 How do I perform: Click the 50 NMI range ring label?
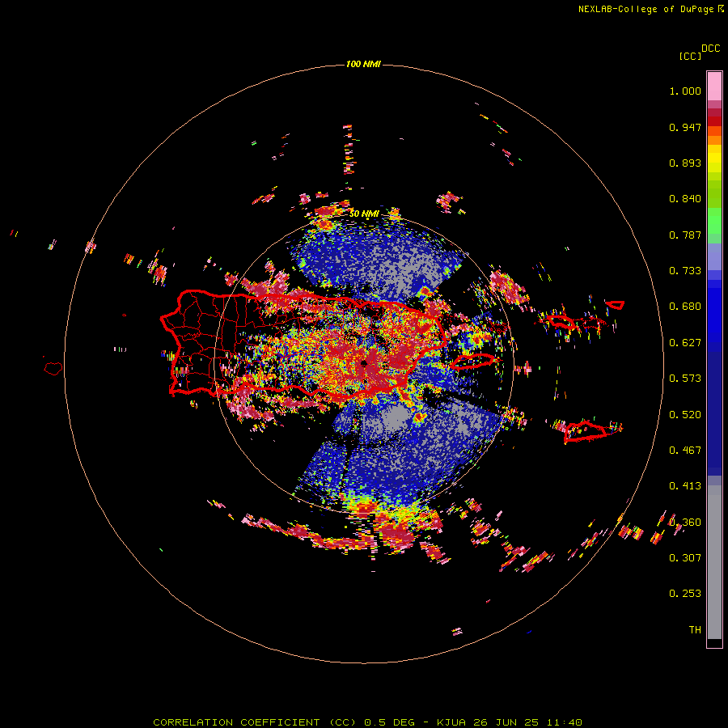[x=364, y=214]
